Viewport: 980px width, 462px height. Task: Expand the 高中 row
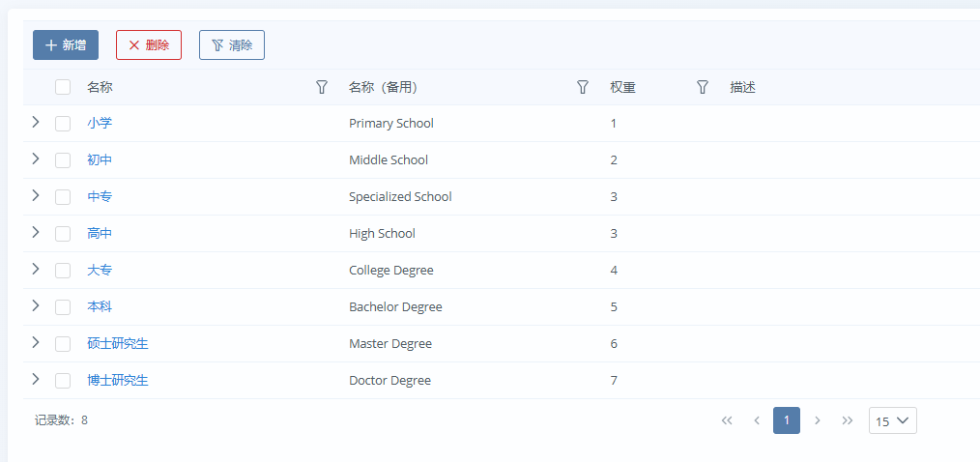36,233
